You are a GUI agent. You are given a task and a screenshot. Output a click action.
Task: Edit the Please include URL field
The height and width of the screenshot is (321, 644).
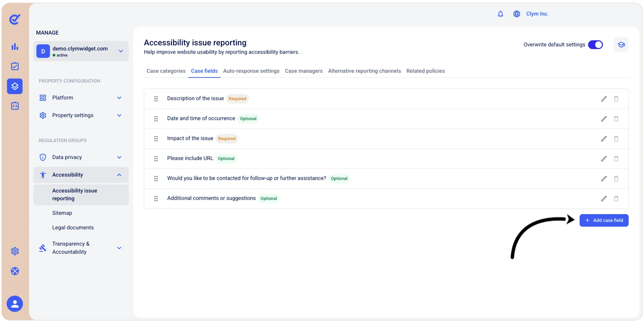(x=604, y=159)
